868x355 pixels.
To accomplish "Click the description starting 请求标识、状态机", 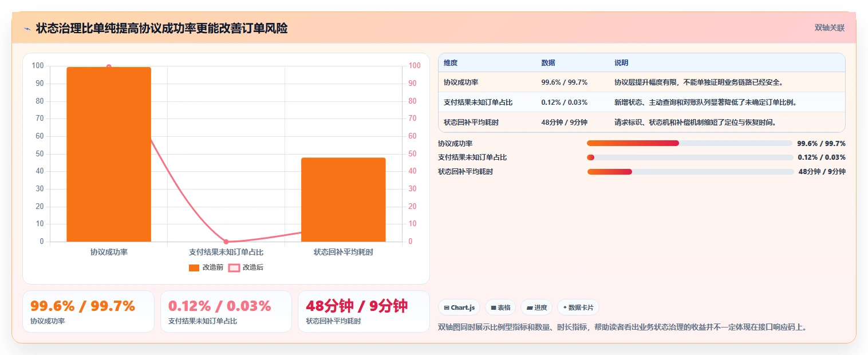I will coord(695,123).
